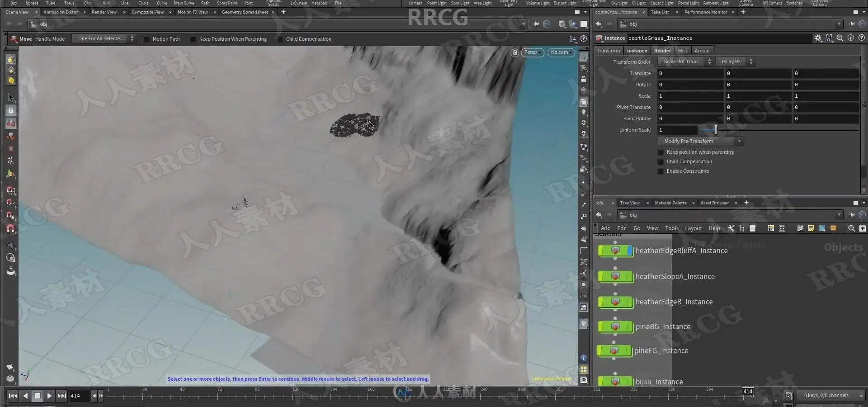The image size is (868, 407).
Task: Pin the scene view pane
Action: coord(536,24)
